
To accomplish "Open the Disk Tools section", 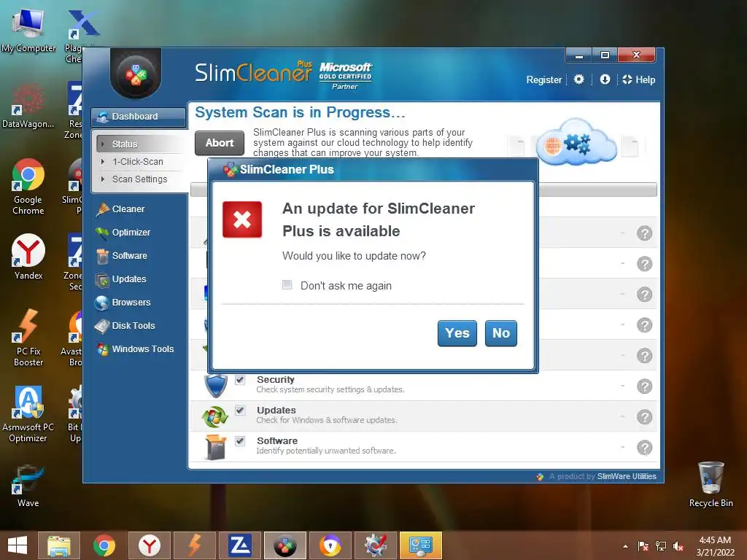I will [125, 326].
